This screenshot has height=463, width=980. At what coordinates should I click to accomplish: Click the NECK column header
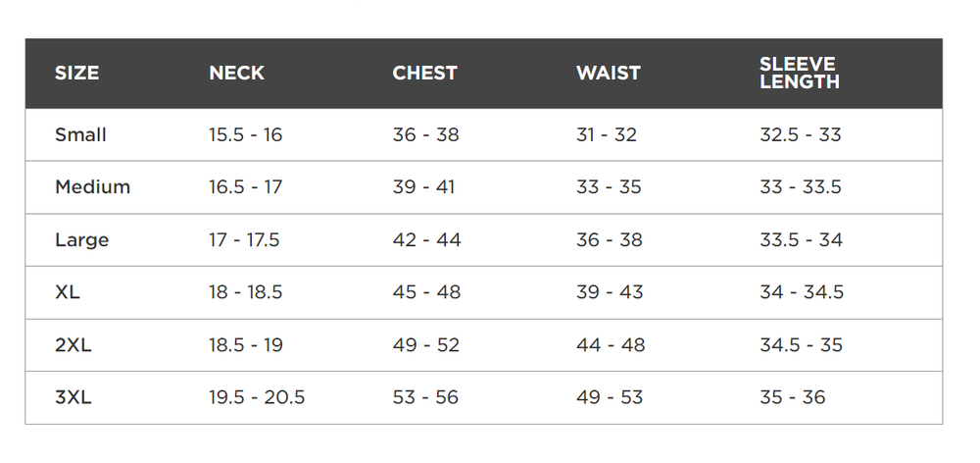[236, 74]
